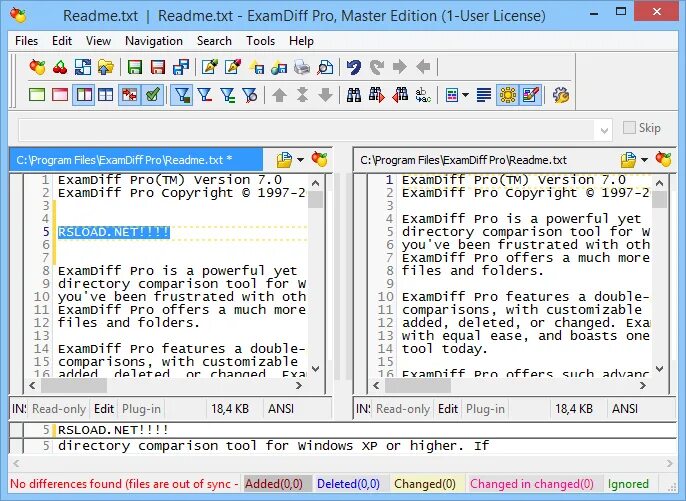Select the left Readme.txt * path header

pyautogui.click(x=136, y=160)
